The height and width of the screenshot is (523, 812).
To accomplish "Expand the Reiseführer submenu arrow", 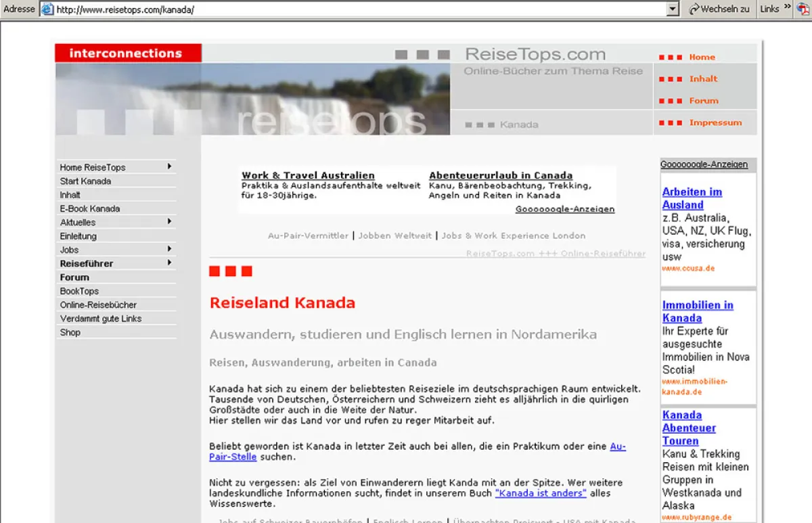I will point(169,263).
